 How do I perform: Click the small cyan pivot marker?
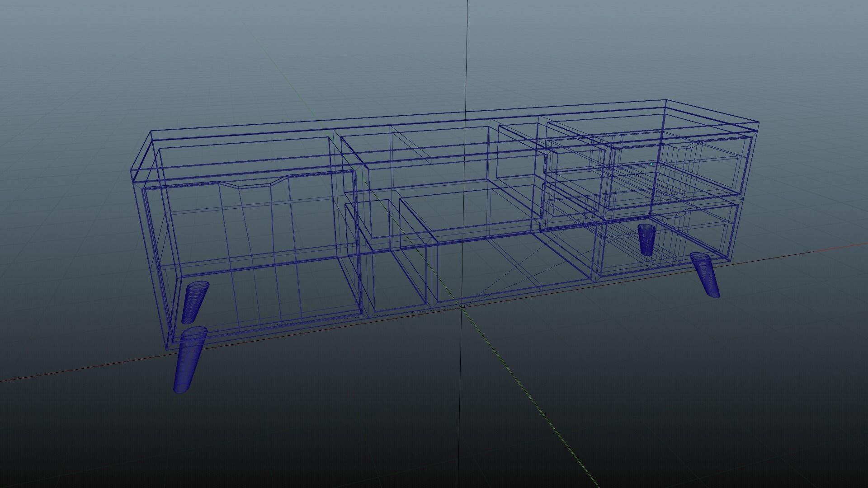(x=651, y=164)
